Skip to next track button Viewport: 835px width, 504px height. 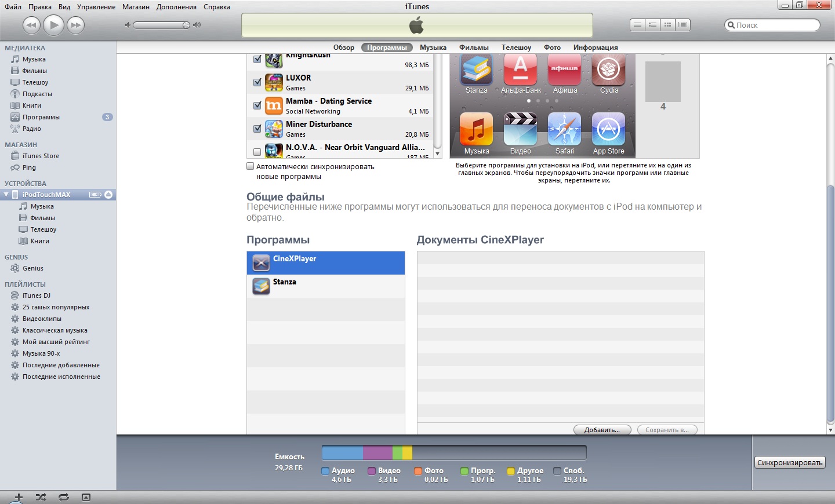(x=75, y=25)
